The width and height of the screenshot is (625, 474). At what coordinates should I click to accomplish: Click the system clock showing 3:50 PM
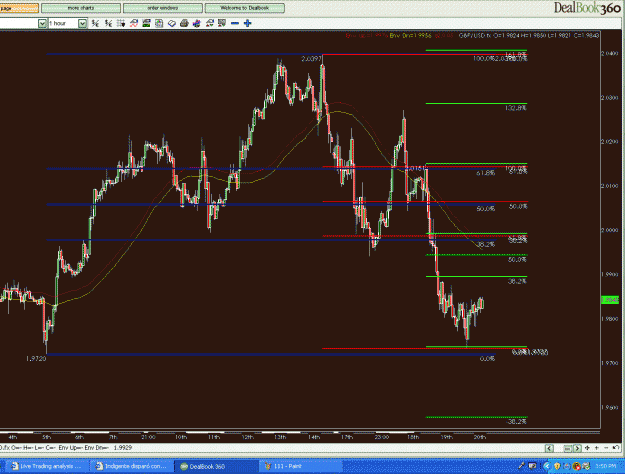pyautogui.click(x=605, y=466)
